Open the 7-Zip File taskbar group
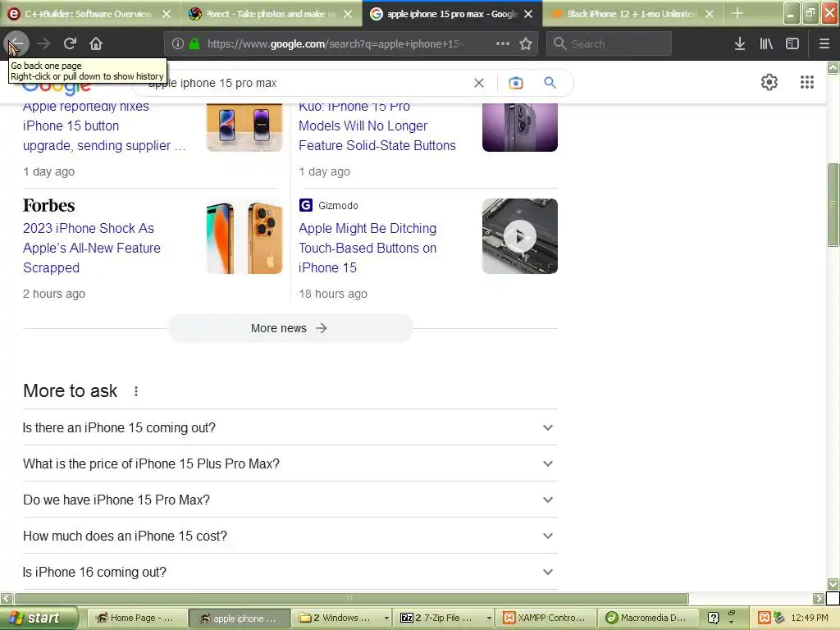This screenshot has height=630, width=840. pos(445,618)
